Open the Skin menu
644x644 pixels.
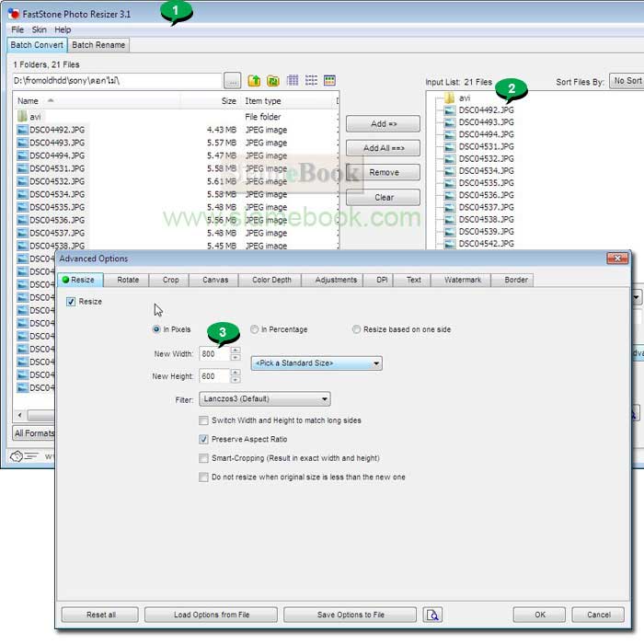click(x=39, y=30)
